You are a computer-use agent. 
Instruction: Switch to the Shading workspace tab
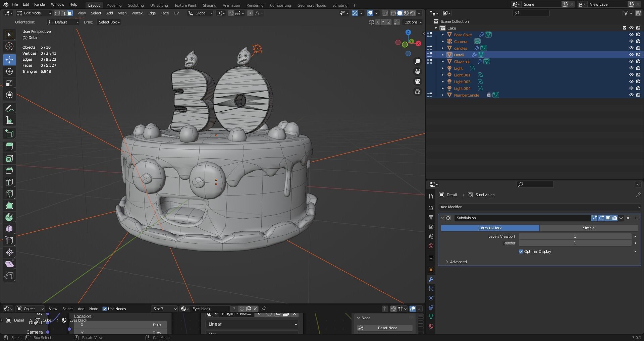point(209,5)
